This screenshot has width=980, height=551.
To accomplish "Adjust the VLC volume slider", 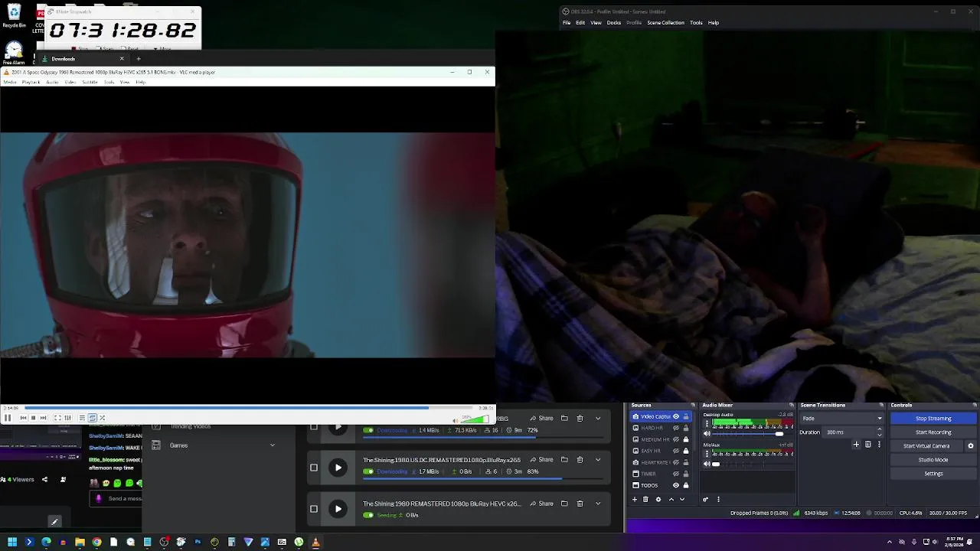I will [x=475, y=419].
